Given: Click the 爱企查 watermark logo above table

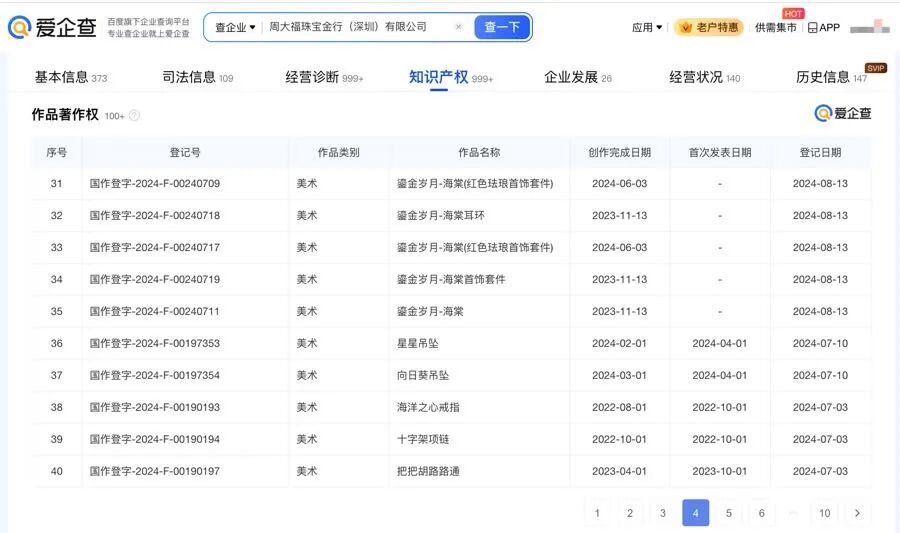Looking at the screenshot, I should 843,113.
